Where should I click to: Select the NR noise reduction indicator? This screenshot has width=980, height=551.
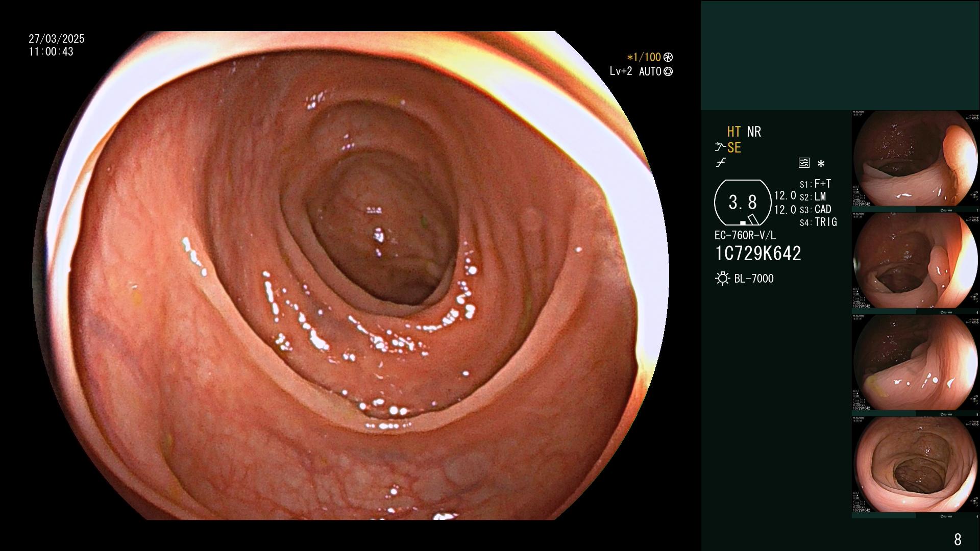(x=754, y=132)
